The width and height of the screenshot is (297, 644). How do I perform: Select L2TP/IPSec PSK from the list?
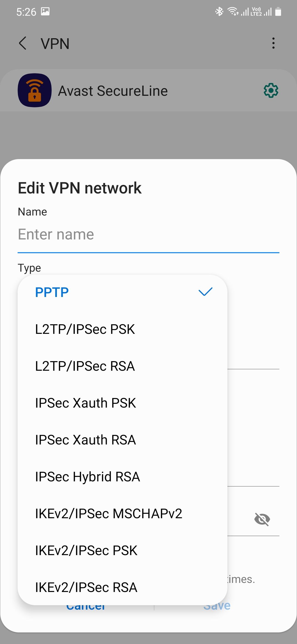pos(85,329)
